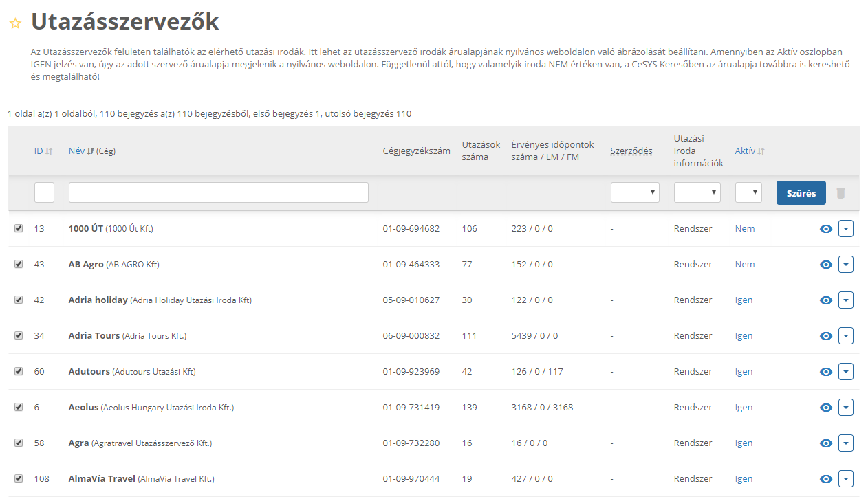This screenshot has height=499, width=868.
Task: Expand actions menu for Aeolus row
Action: [846, 408]
